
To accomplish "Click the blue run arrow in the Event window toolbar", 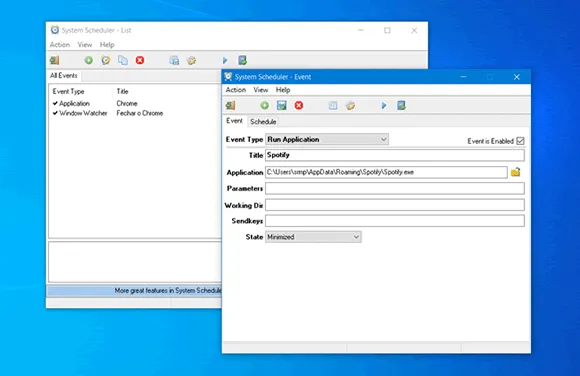I will [x=384, y=105].
